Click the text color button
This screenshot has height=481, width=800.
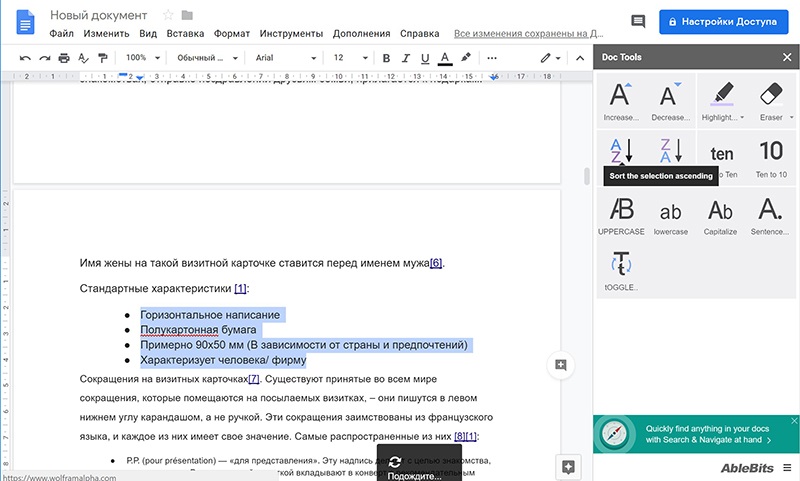pos(445,58)
